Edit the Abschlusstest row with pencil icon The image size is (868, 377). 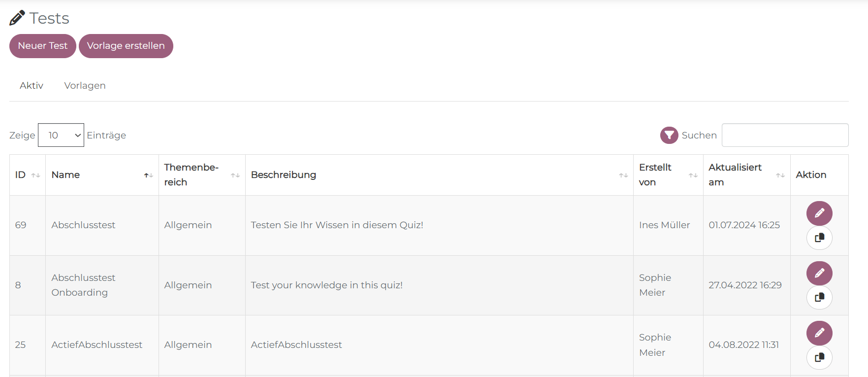(x=819, y=213)
